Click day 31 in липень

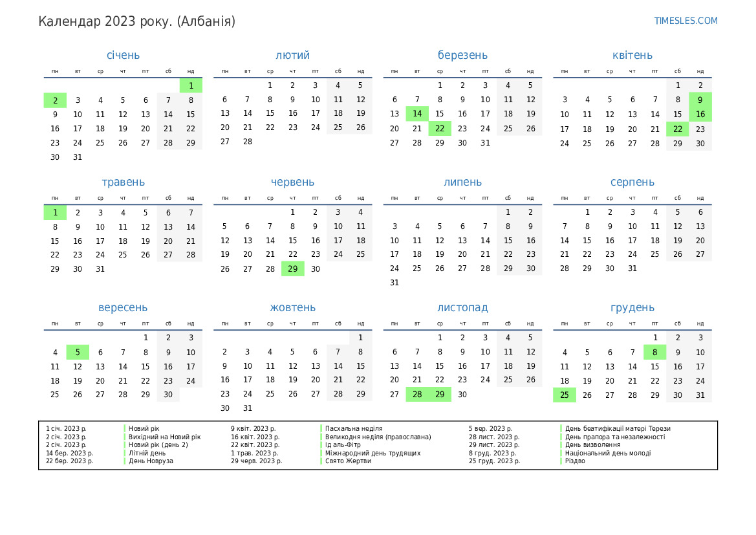394,283
